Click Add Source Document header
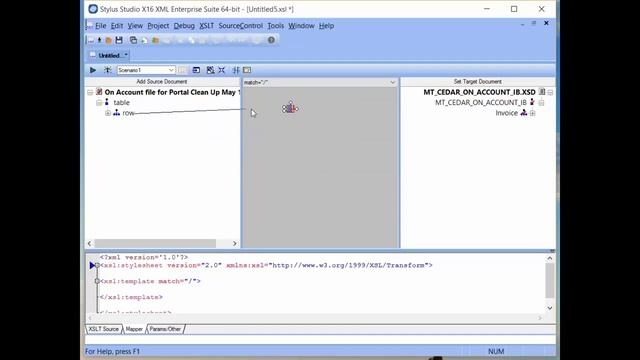The height and width of the screenshot is (360, 640). tap(162, 82)
